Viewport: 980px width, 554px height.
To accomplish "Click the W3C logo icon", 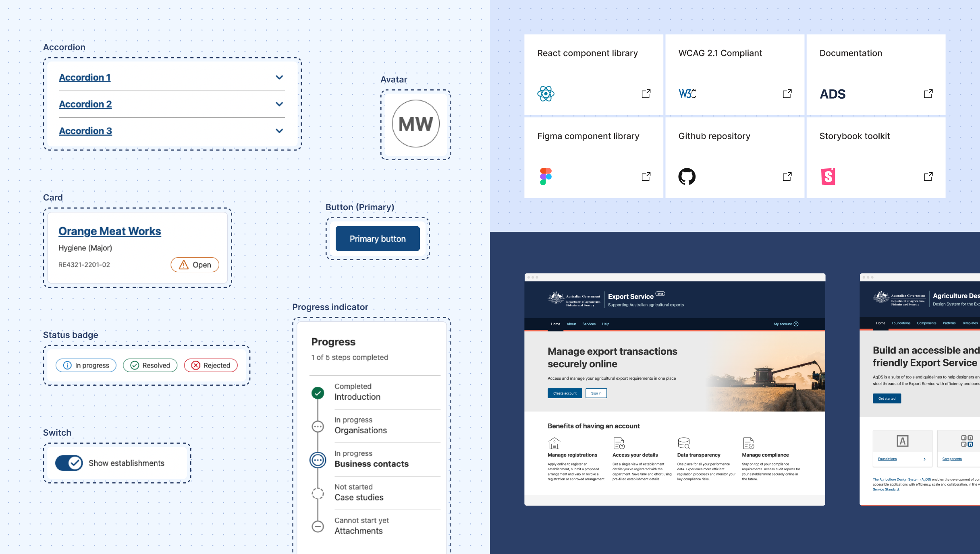I will point(687,94).
